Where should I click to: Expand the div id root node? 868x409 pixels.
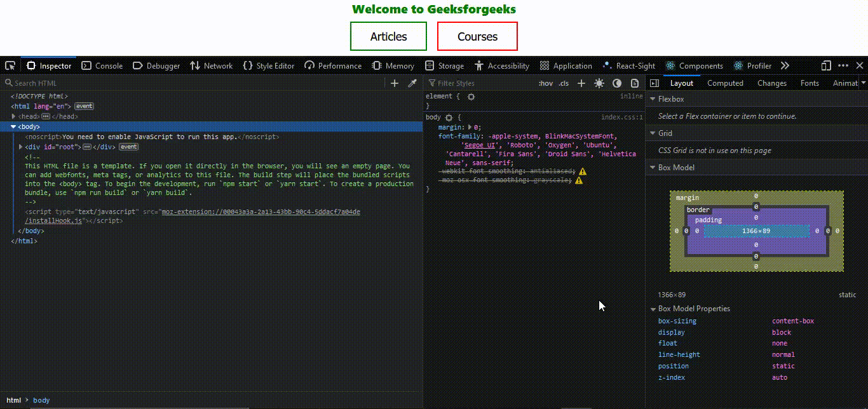21,147
